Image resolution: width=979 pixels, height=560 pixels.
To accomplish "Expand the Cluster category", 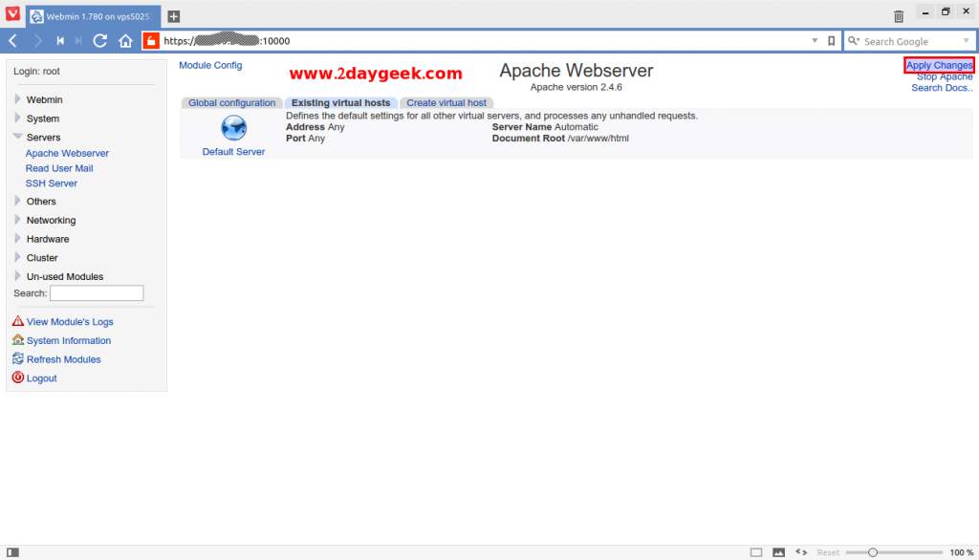I will point(17,257).
